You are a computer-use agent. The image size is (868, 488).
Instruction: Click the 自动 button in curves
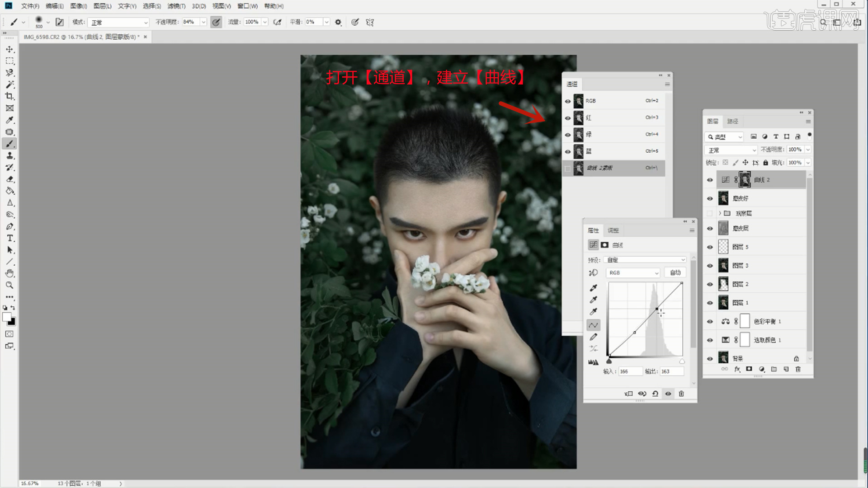(x=675, y=273)
